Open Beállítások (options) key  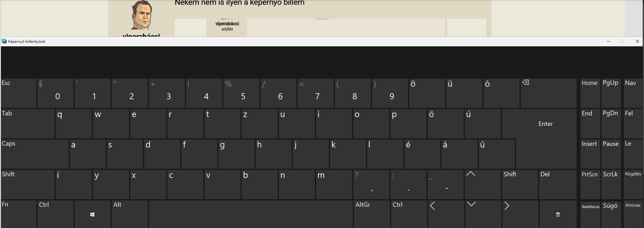click(590, 214)
